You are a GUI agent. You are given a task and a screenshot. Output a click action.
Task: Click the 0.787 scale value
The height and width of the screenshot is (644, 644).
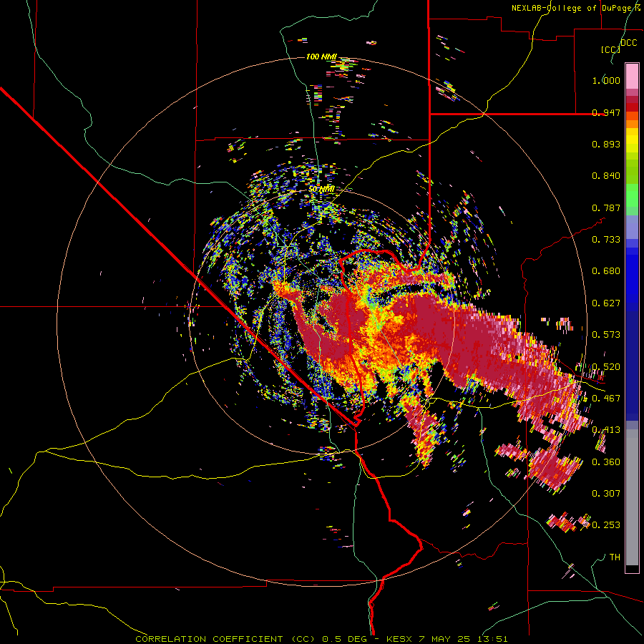click(606, 208)
